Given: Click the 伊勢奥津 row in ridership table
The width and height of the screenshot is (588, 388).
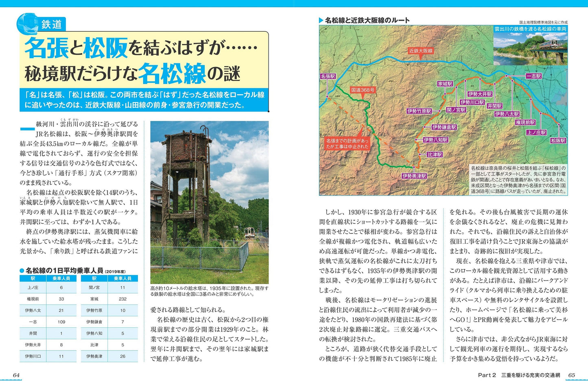Looking at the screenshot, I should pyautogui.click(x=109, y=356).
